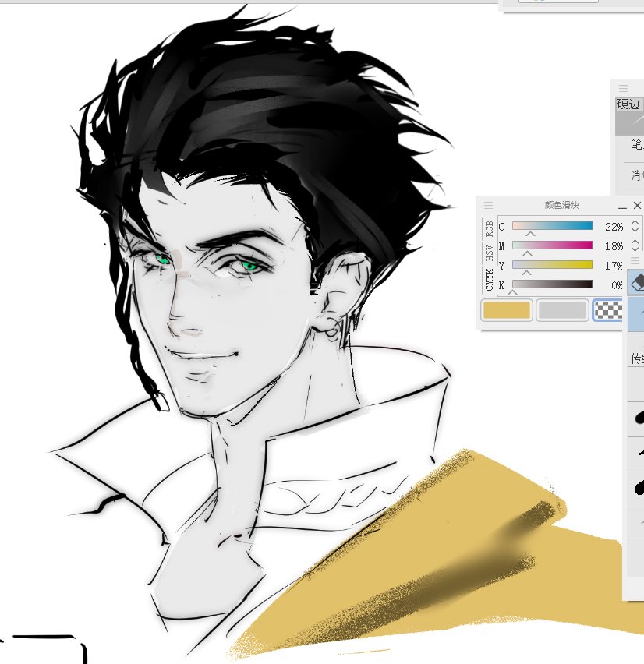Increase the C value with up stepper
The image size is (644, 664).
pyautogui.click(x=635, y=222)
